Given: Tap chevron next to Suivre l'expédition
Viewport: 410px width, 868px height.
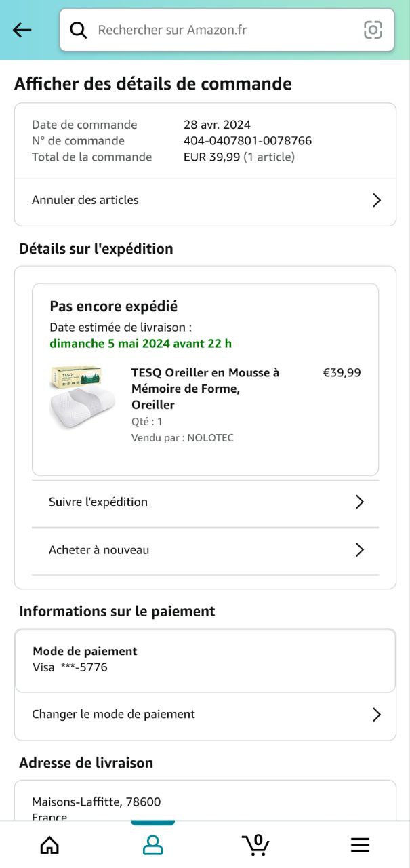Looking at the screenshot, I should pos(360,502).
